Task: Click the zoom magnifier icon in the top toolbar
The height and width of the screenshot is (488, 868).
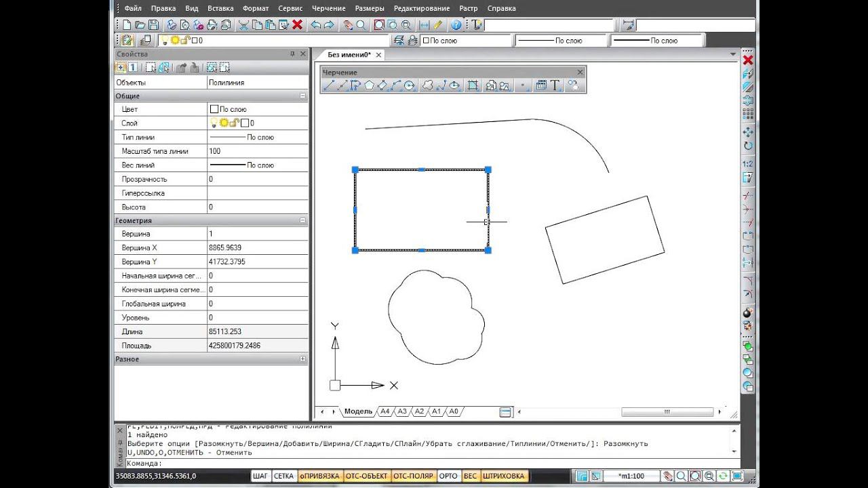Action: (361, 25)
